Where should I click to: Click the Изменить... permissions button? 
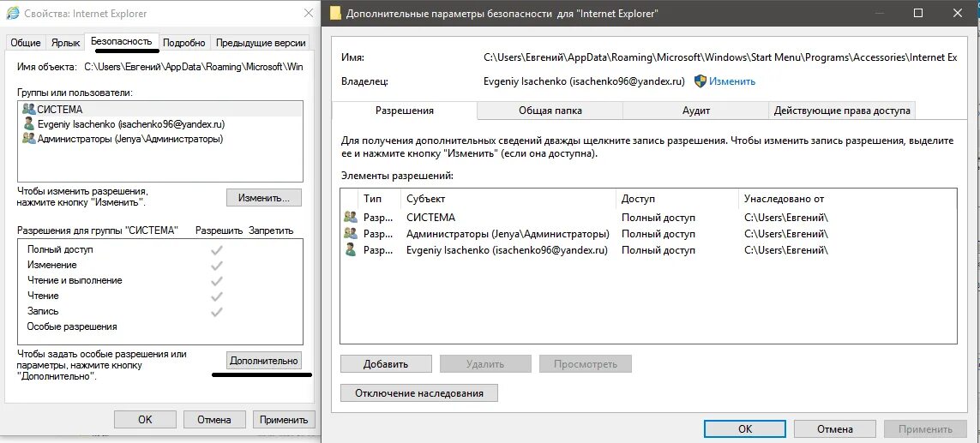pos(264,197)
